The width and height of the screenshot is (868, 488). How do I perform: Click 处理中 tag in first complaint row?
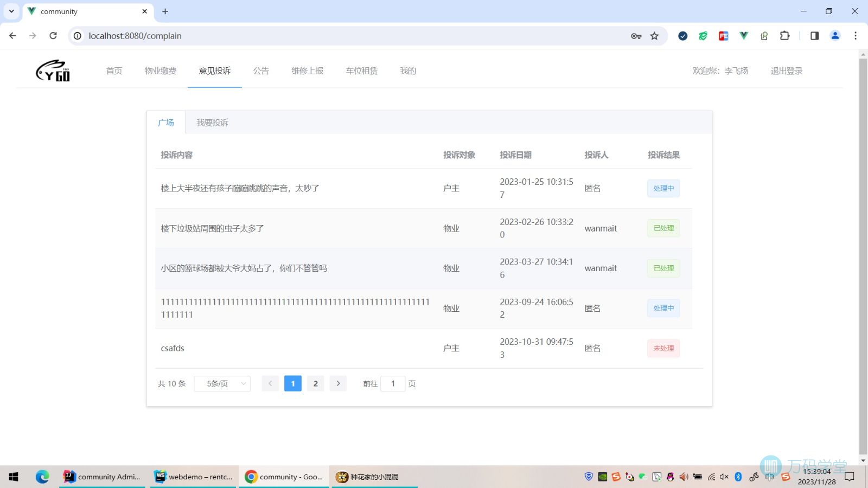tap(663, 188)
